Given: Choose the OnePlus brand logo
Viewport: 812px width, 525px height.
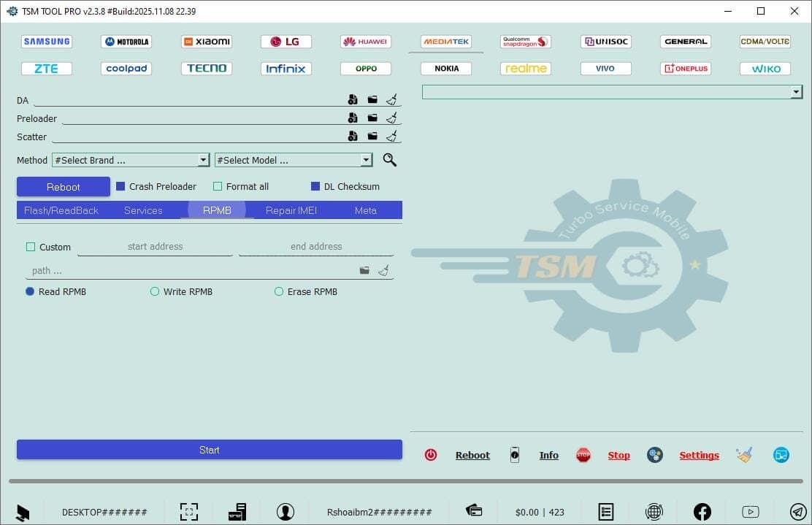Looking at the screenshot, I should pyautogui.click(x=686, y=69).
